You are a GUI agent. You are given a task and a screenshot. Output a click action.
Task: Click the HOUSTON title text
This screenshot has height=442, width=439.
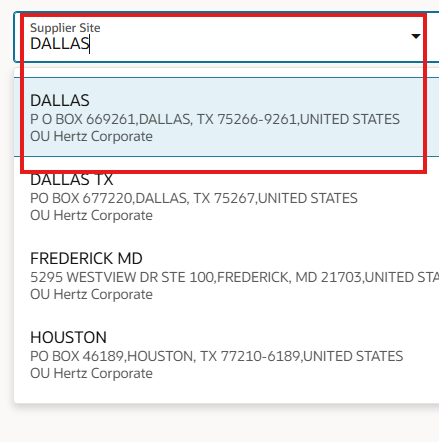click(68, 337)
